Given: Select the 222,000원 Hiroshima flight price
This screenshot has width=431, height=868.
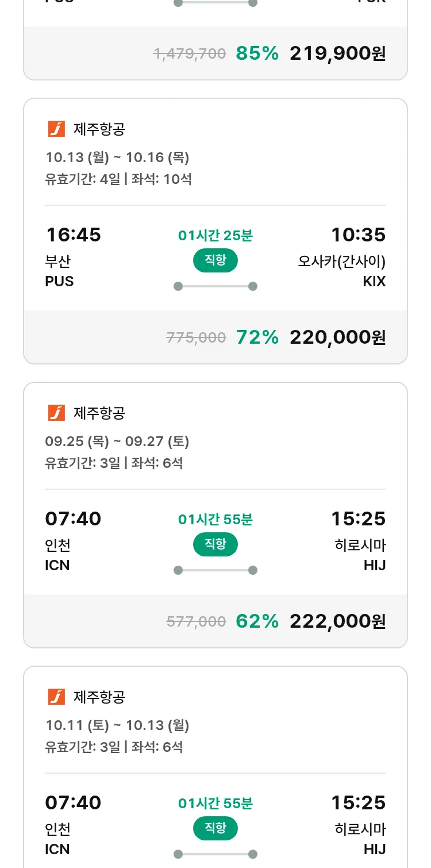Looking at the screenshot, I should tap(337, 621).
